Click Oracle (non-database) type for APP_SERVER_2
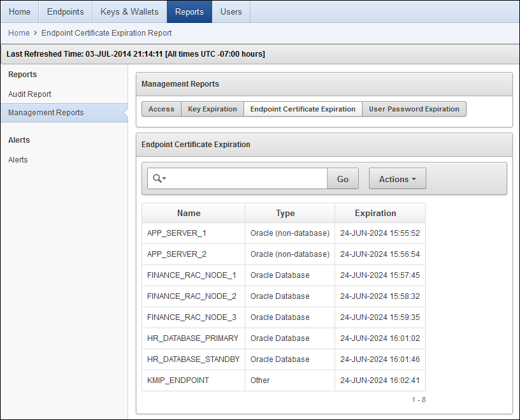This screenshot has height=420, width=520. (290, 254)
